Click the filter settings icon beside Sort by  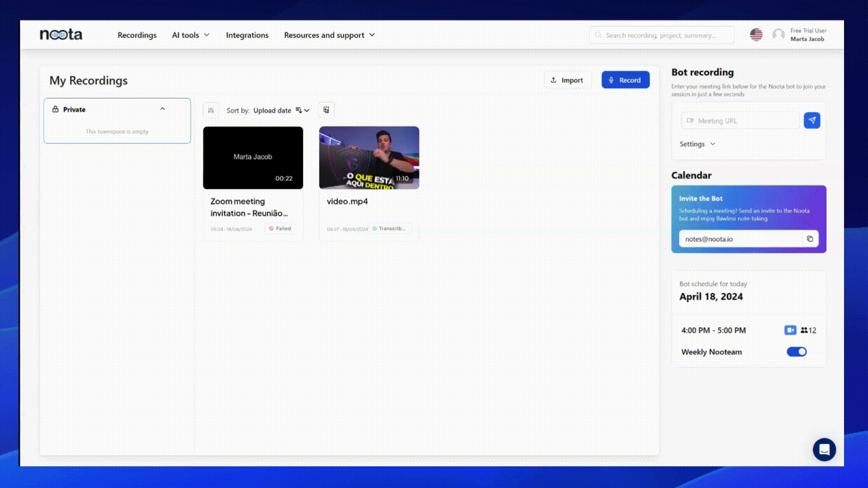pos(211,110)
